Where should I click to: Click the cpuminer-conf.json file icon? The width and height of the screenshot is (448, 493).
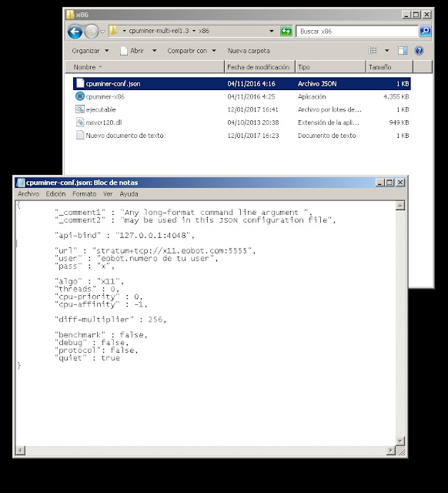pyautogui.click(x=80, y=83)
